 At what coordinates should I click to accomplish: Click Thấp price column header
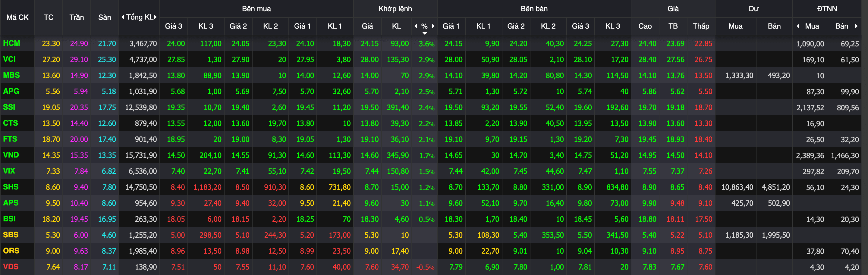(701, 26)
